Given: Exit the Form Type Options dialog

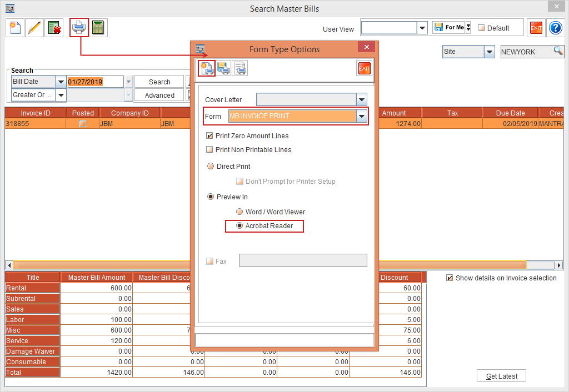Looking at the screenshot, I should 365,68.
